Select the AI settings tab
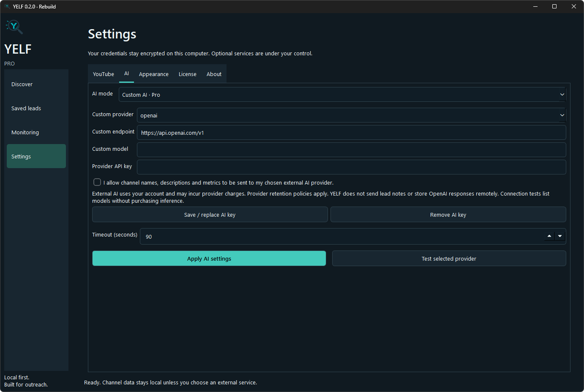The image size is (584, 392). [126, 73]
